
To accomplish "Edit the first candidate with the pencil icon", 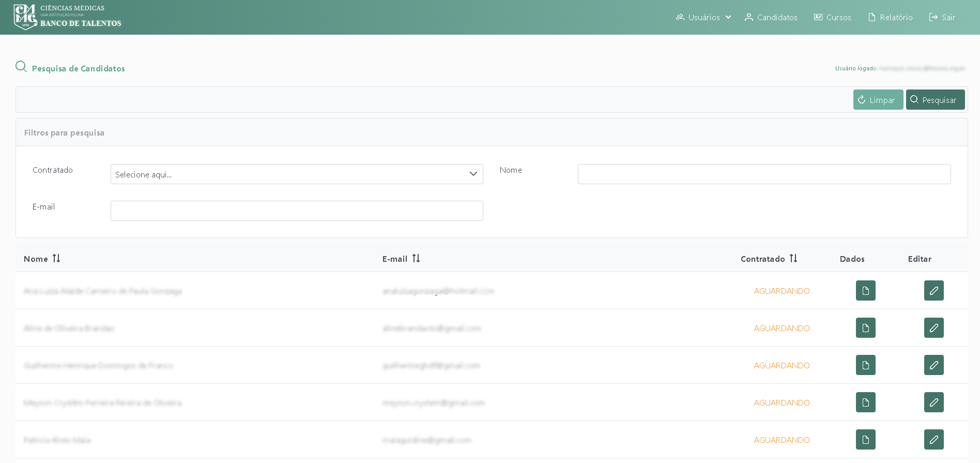I will click(934, 291).
